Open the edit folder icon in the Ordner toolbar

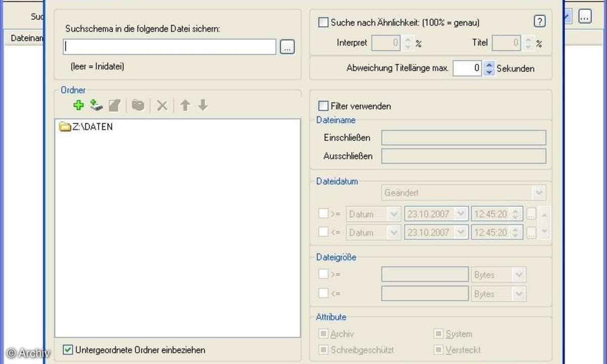pos(114,105)
